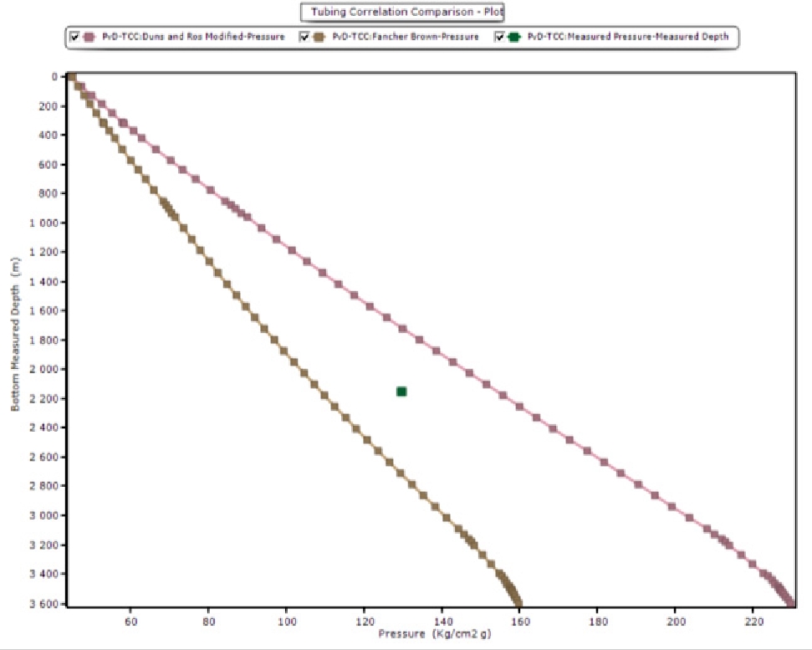Click the Tubing Correlation Comparison plot title
812x650 pixels.
[x=401, y=13]
